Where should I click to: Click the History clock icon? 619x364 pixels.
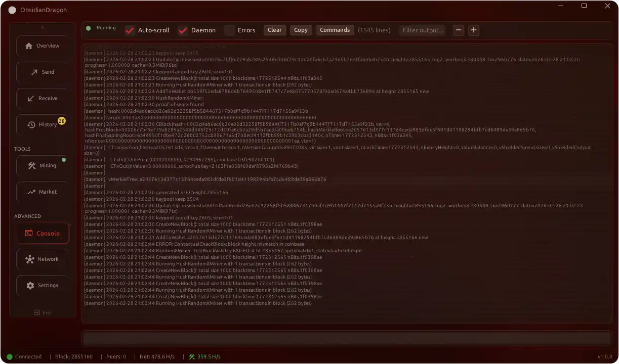pyautogui.click(x=31, y=125)
